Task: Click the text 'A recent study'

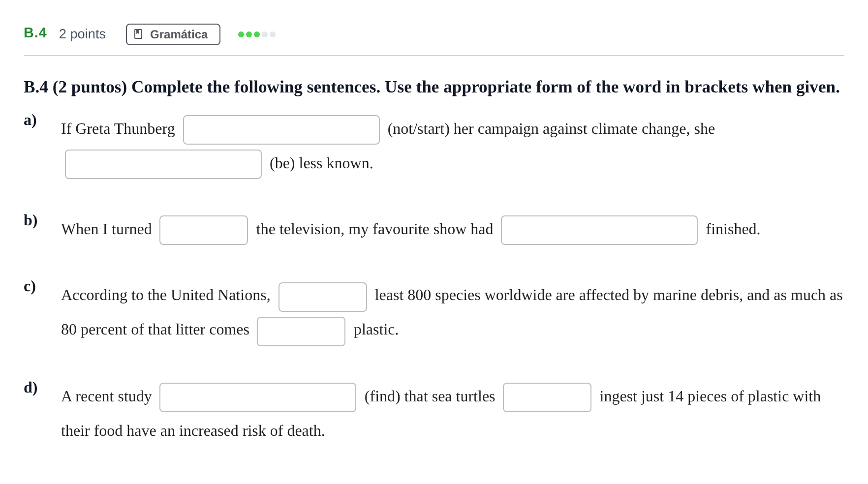Action: 106,396
